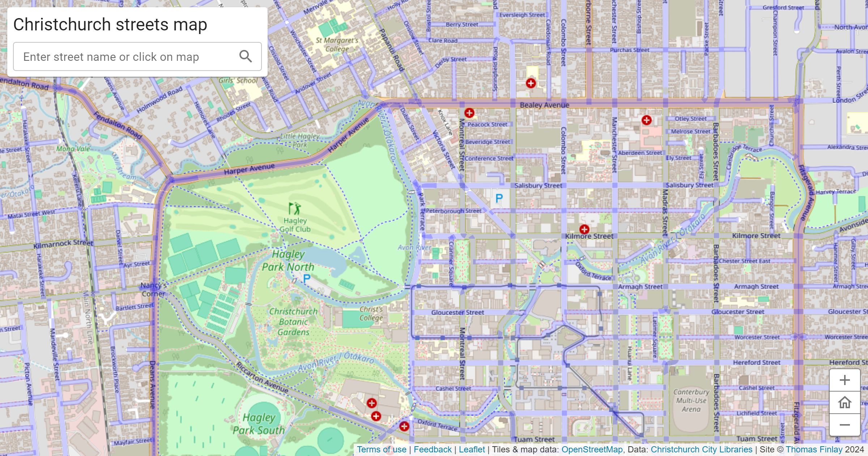Click the search magnifier icon

246,56
